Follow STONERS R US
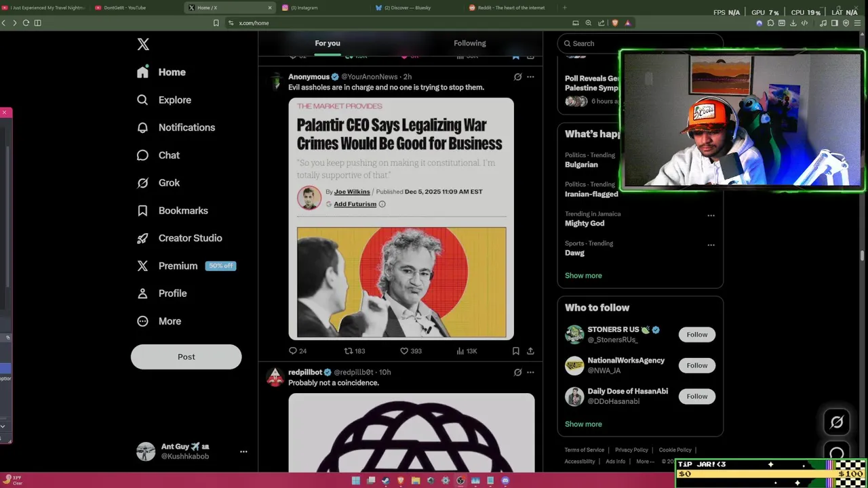The width and height of the screenshot is (868, 488). coord(696,334)
